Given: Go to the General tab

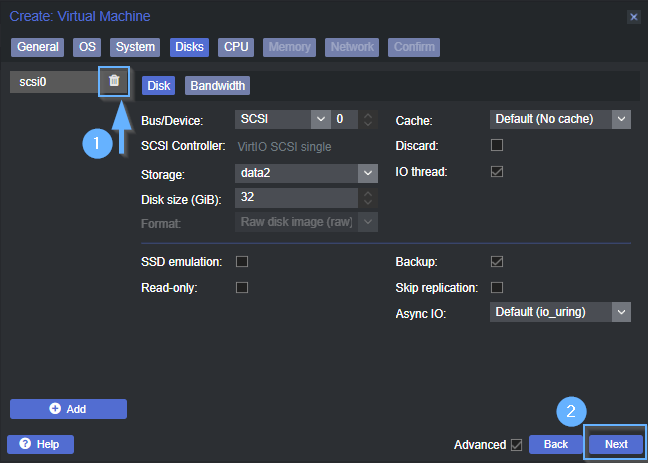Looking at the screenshot, I should [38, 47].
